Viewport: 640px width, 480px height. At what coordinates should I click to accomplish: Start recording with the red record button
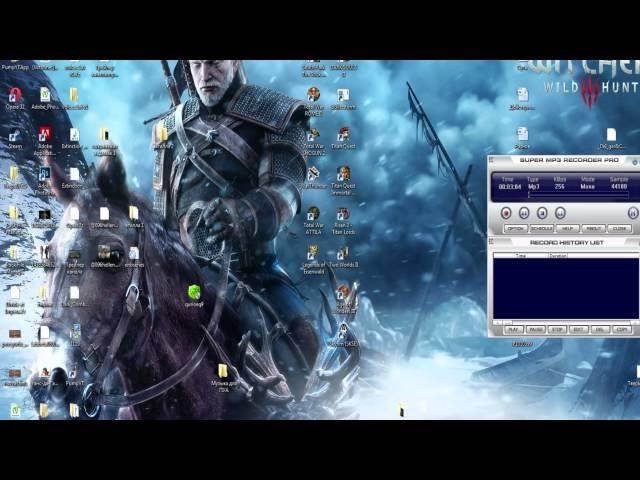pyautogui.click(x=506, y=213)
